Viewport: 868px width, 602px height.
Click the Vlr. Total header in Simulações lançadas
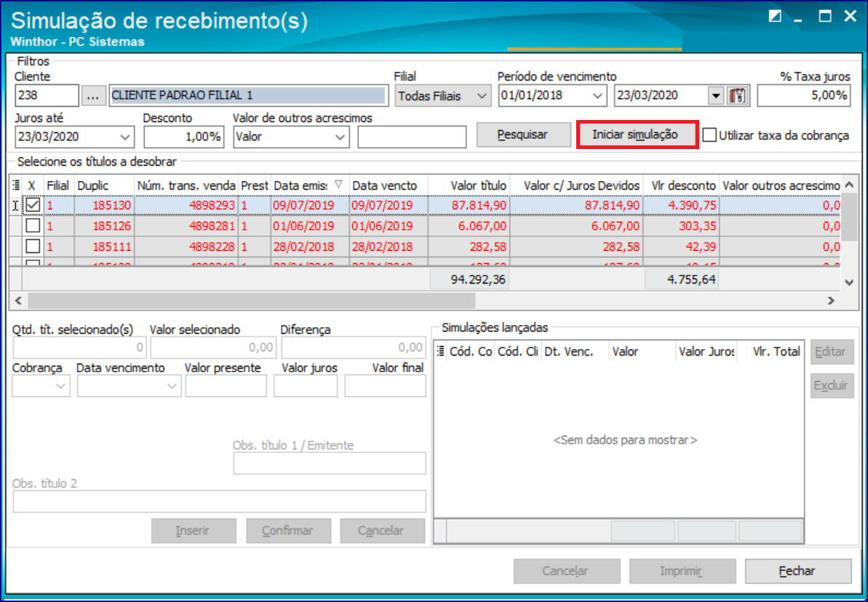pyautogui.click(x=770, y=351)
